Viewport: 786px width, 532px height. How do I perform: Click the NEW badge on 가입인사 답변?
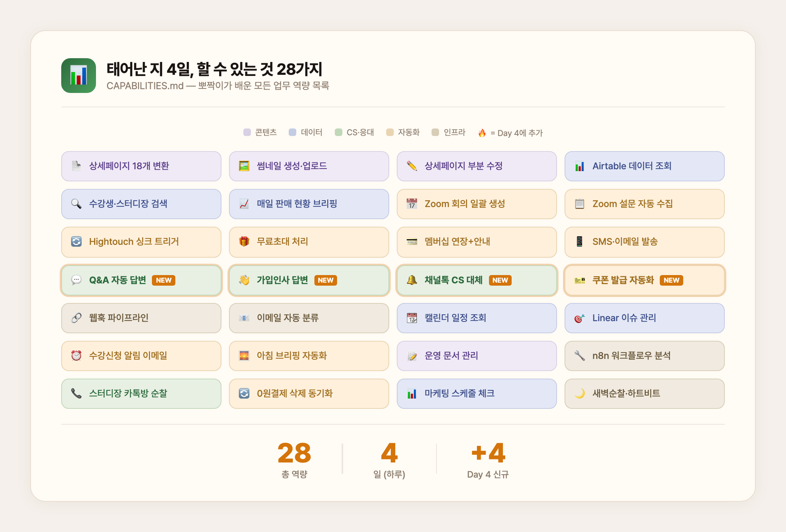pyautogui.click(x=326, y=280)
